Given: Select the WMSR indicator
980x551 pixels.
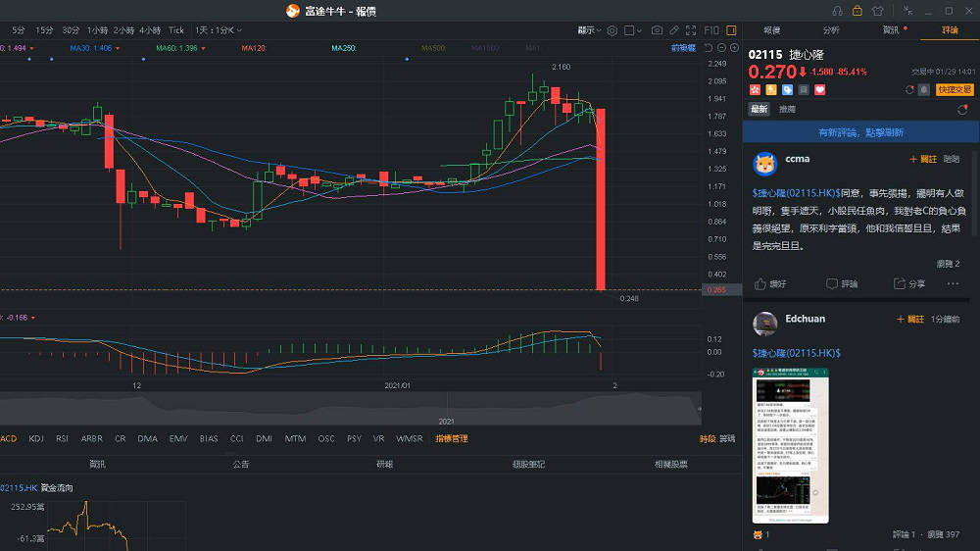Looking at the screenshot, I should (410, 439).
